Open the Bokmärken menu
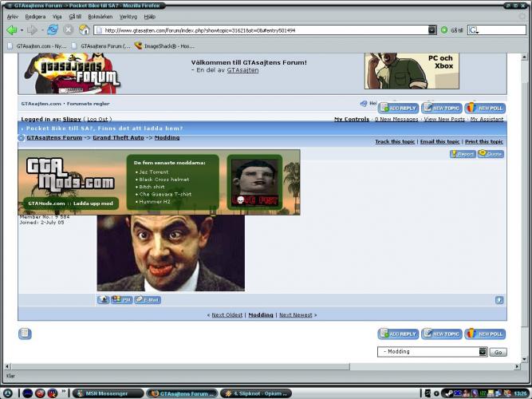 coord(100,16)
